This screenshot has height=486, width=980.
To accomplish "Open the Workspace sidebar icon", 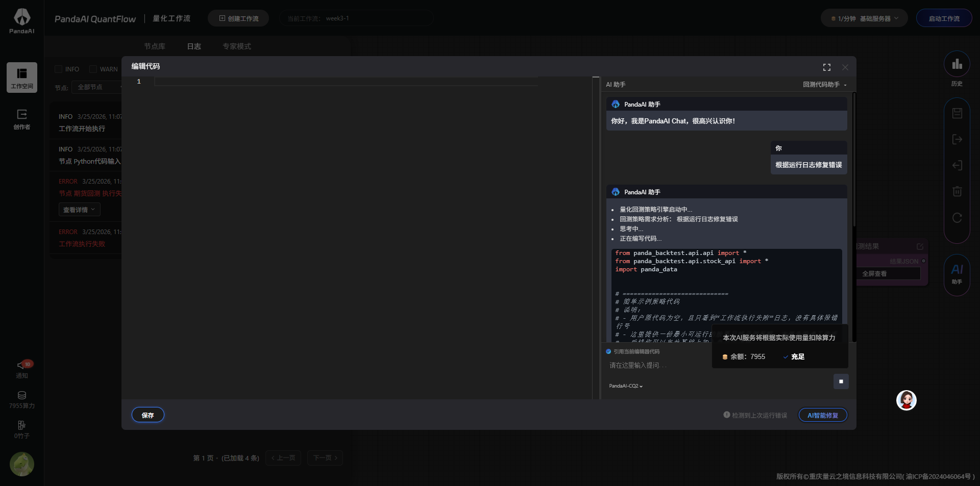I will 22,78.
